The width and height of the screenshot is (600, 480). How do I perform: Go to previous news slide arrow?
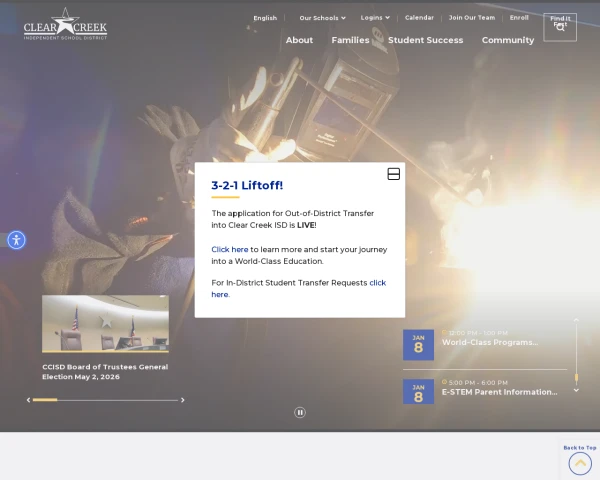coord(28,400)
